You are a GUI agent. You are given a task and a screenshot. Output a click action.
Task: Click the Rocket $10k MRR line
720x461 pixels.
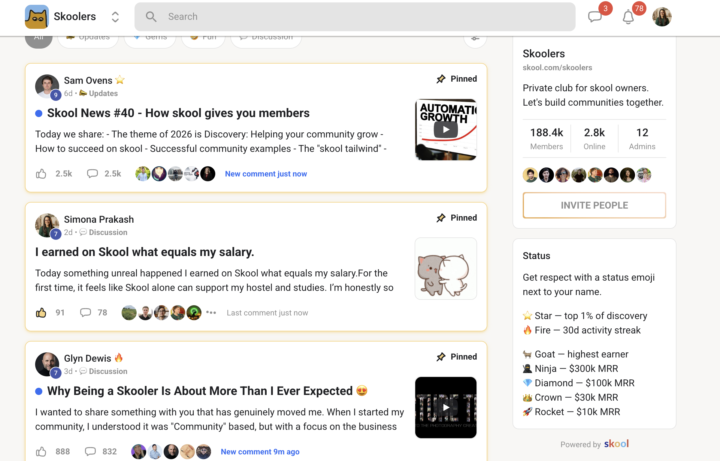coord(571,412)
